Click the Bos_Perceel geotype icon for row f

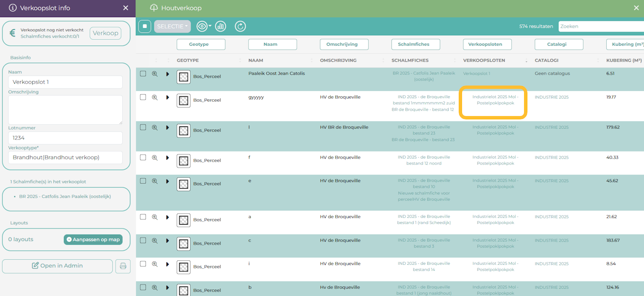(184, 161)
